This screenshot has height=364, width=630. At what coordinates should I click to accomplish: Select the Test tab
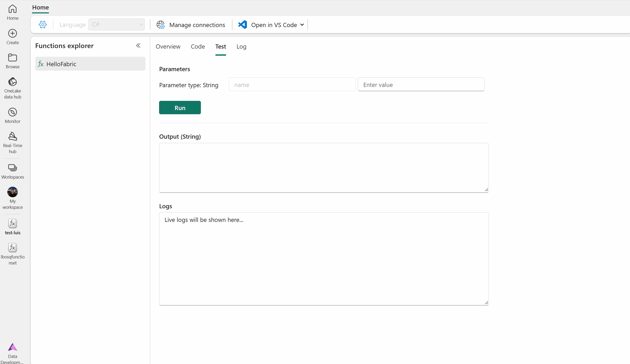coord(221,46)
